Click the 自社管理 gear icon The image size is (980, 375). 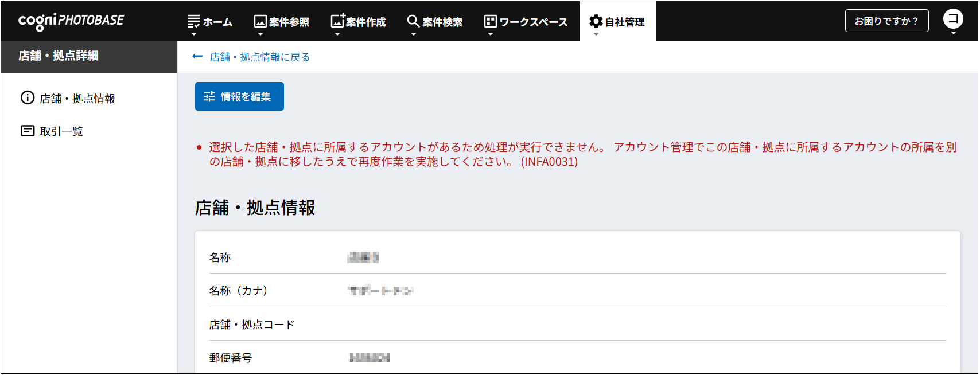tap(596, 22)
